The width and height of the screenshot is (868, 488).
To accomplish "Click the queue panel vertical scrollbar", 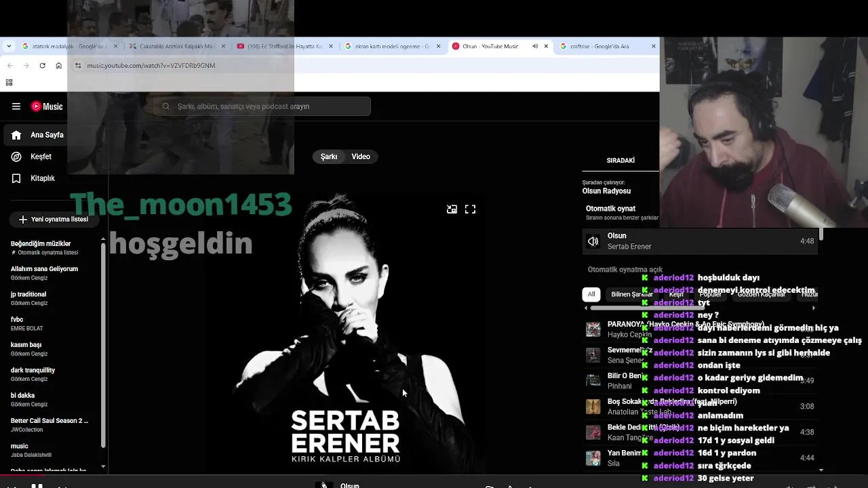I will [821, 235].
